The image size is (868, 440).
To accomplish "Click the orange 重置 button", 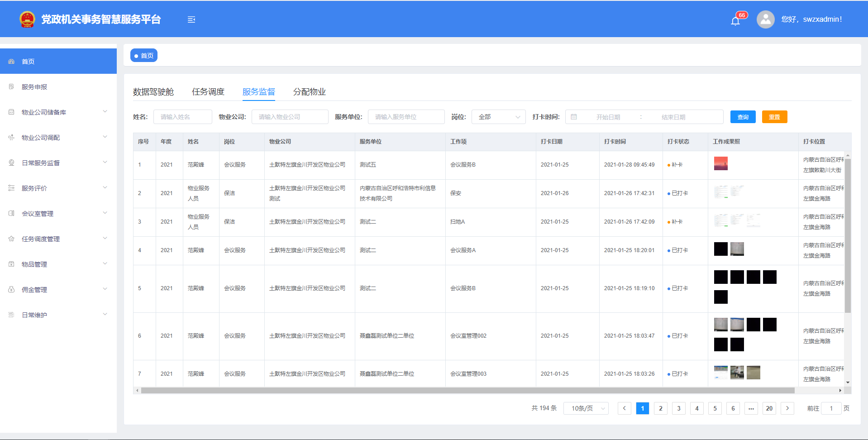I will point(774,117).
